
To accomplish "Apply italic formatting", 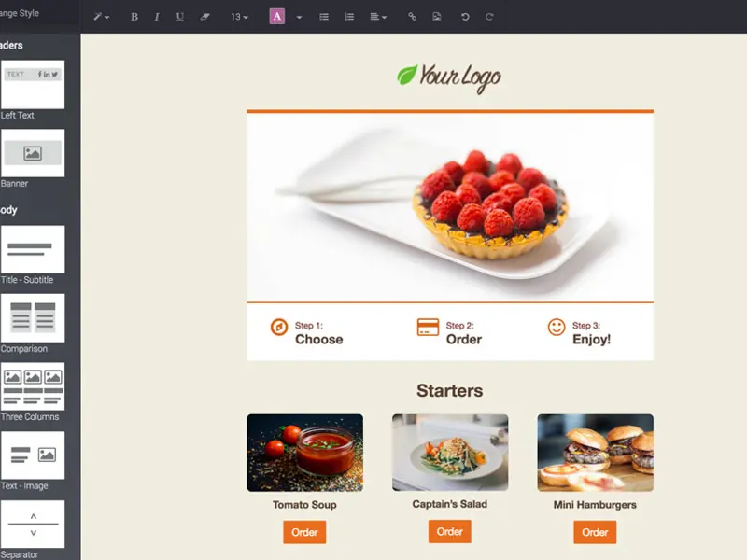I will [157, 17].
